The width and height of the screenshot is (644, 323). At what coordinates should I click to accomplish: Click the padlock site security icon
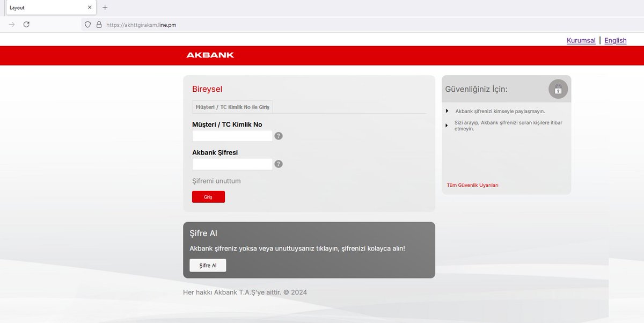click(99, 25)
